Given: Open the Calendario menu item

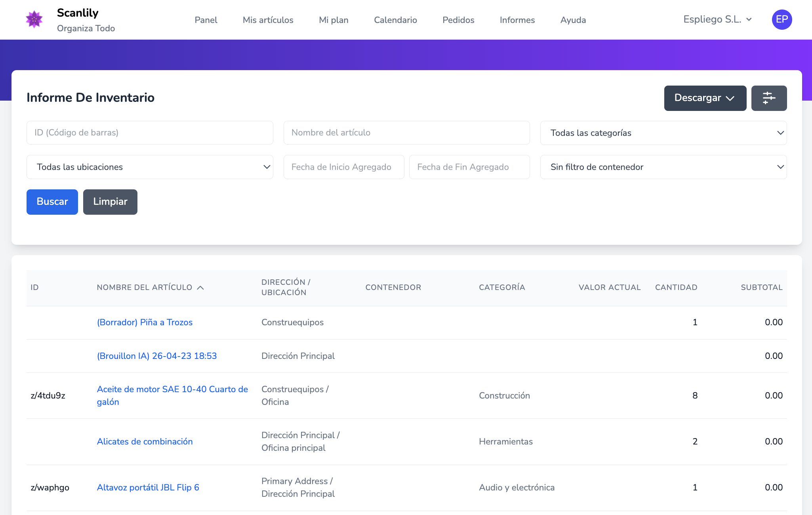Looking at the screenshot, I should click(395, 20).
